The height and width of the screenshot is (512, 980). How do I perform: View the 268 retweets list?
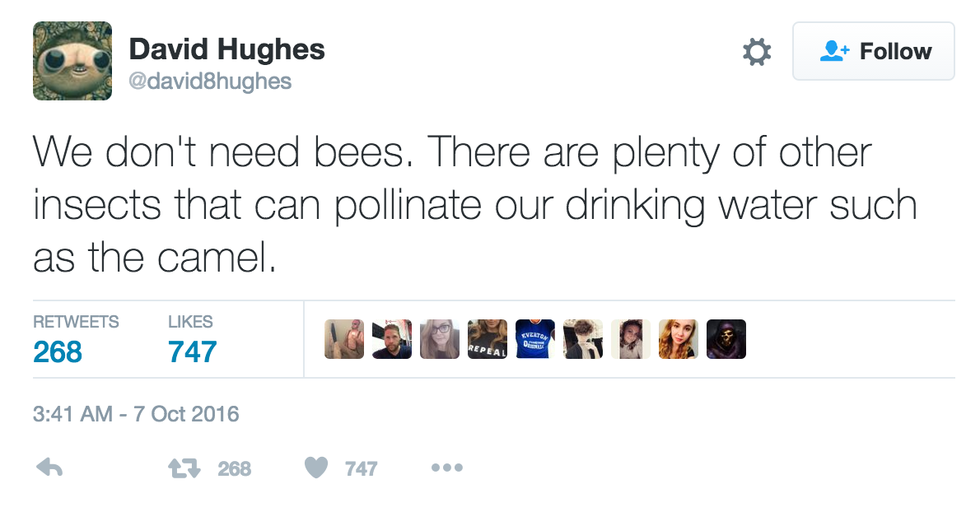pos(58,351)
